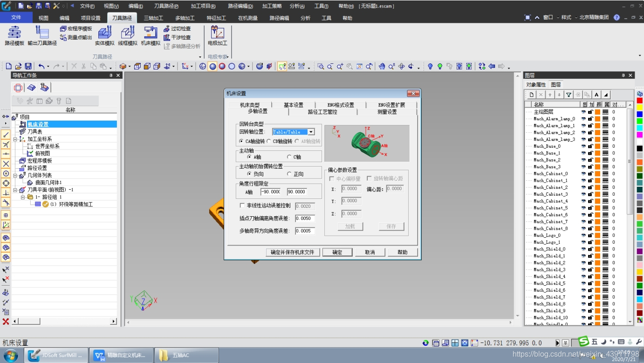Click the pan hand view tool
Screen dimensions: 644x363
[x=382, y=67]
